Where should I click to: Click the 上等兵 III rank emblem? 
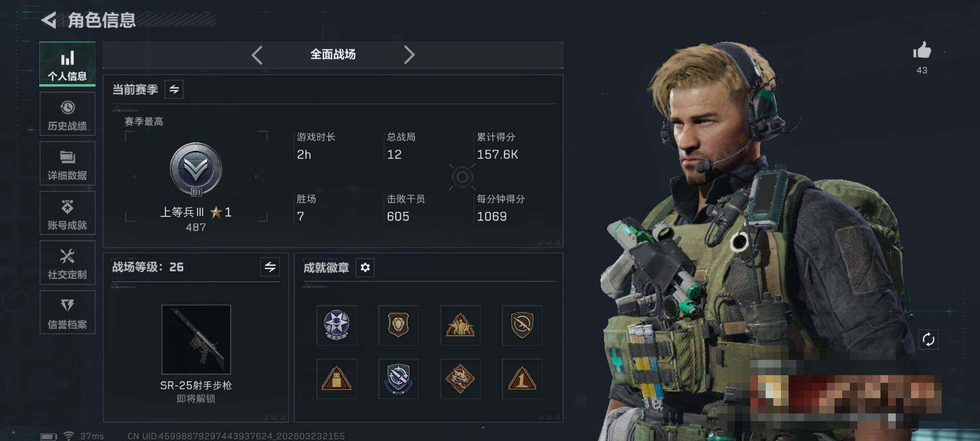[196, 169]
